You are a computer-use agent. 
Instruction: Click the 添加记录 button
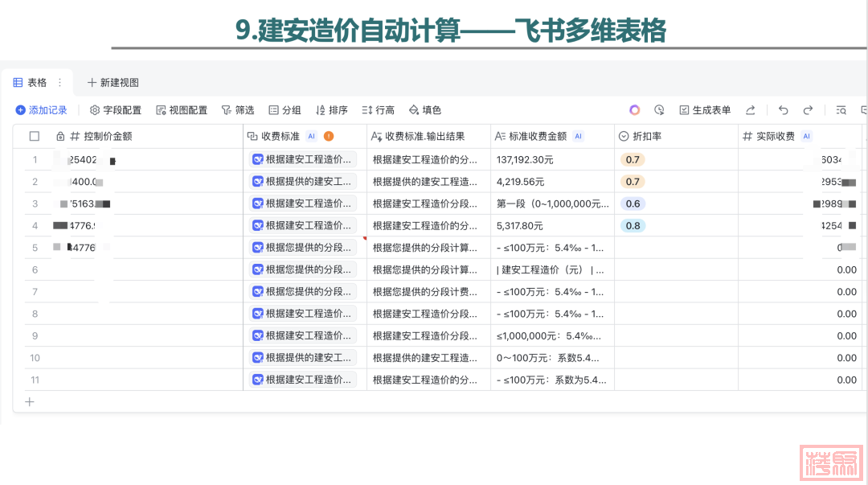[41, 110]
